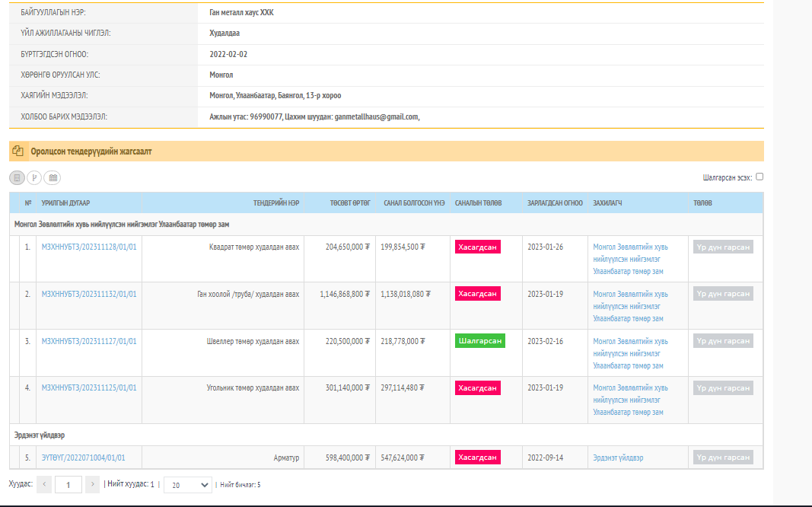This screenshot has width=812, height=507.
Task: Sort by the ЗАРЛАГДСАН ОГНОО column header
Action: pyautogui.click(x=555, y=202)
